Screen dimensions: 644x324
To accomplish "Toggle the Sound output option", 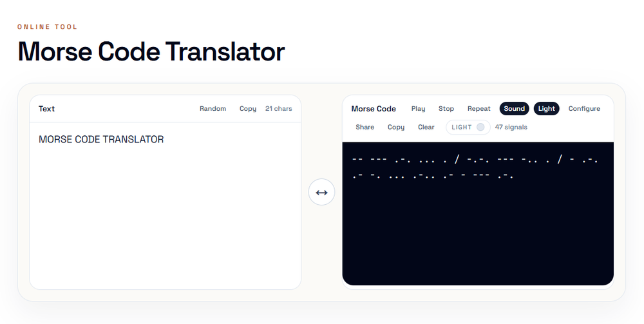I will [x=514, y=108].
